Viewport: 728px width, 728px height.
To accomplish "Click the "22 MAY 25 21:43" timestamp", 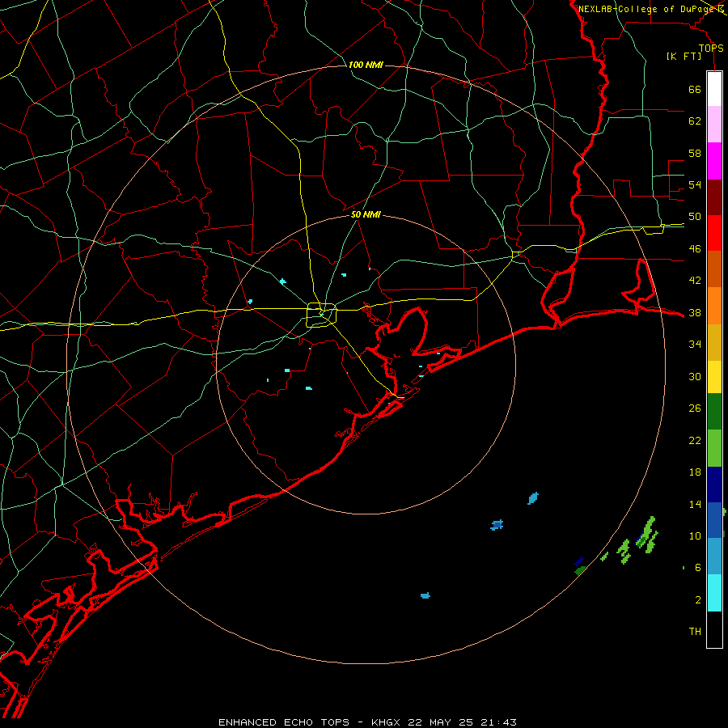I will [x=463, y=722].
